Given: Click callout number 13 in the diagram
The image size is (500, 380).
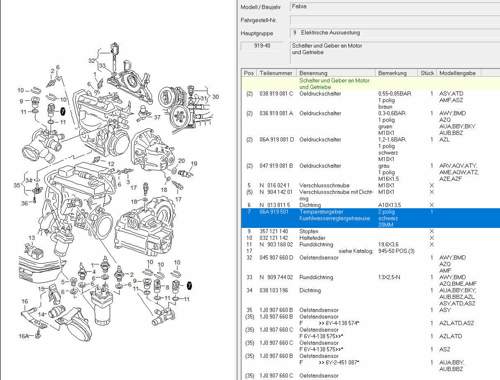Looking at the screenshot, I should click(x=32, y=238).
